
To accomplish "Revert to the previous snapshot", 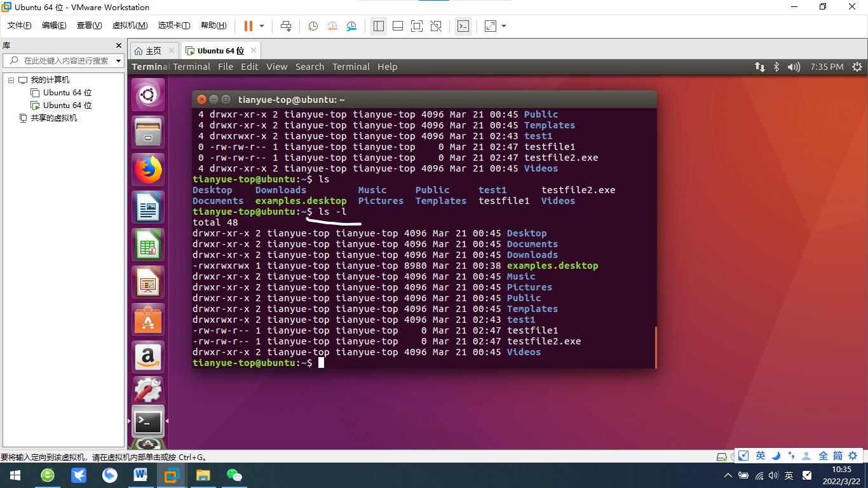I will click(x=332, y=26).
